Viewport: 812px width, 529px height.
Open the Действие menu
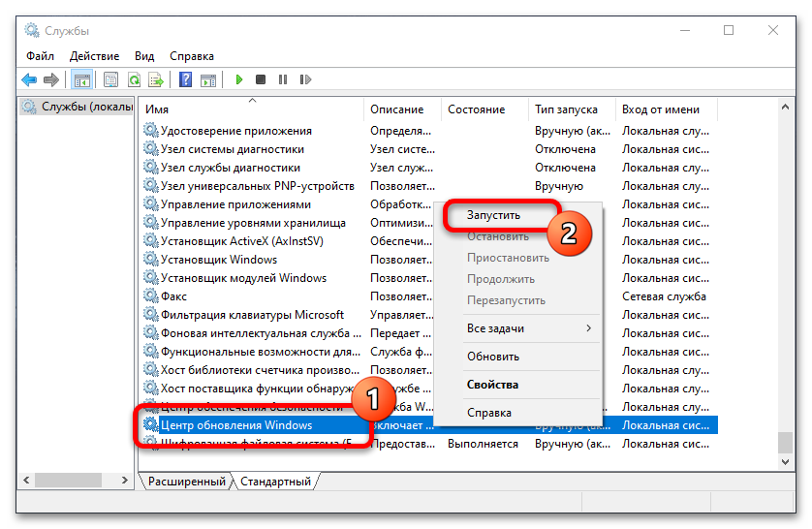pos(94,56)
